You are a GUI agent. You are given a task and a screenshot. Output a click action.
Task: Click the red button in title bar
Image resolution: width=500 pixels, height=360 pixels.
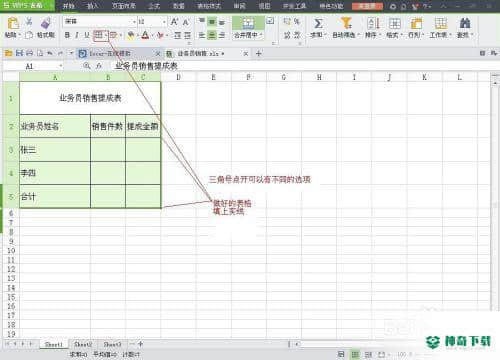coord(367,6)
